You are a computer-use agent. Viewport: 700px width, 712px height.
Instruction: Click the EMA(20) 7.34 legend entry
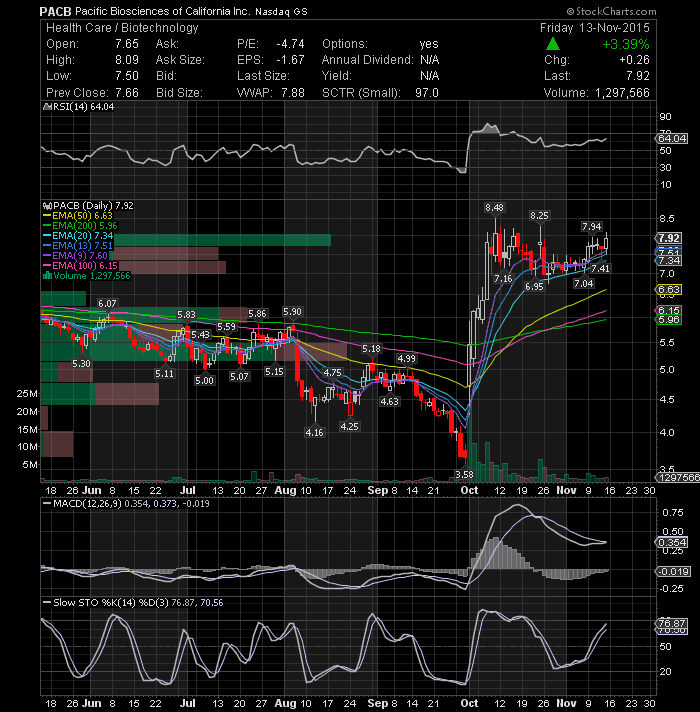[x=78, y=236]
